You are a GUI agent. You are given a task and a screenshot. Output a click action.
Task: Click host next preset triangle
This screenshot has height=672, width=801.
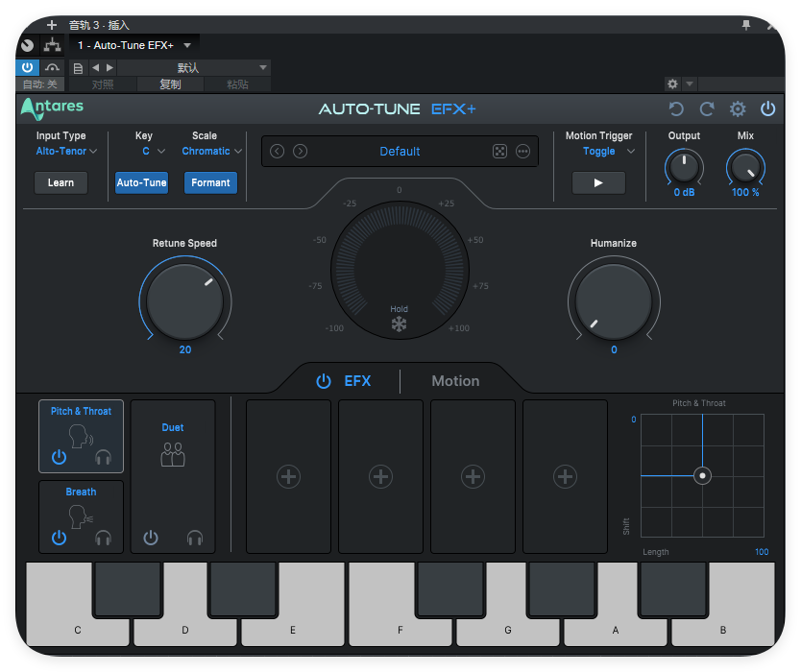pyautogui.click(x=109, y=67)
